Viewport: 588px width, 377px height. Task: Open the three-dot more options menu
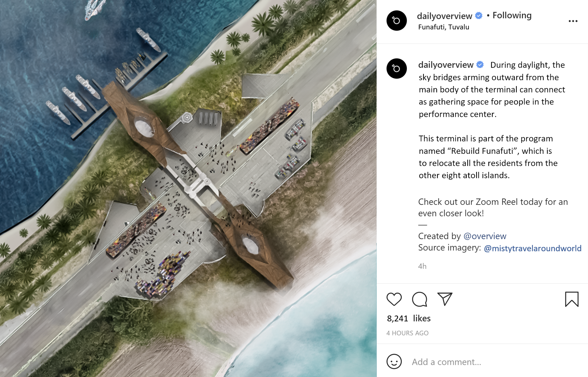(x=573, y=21)
